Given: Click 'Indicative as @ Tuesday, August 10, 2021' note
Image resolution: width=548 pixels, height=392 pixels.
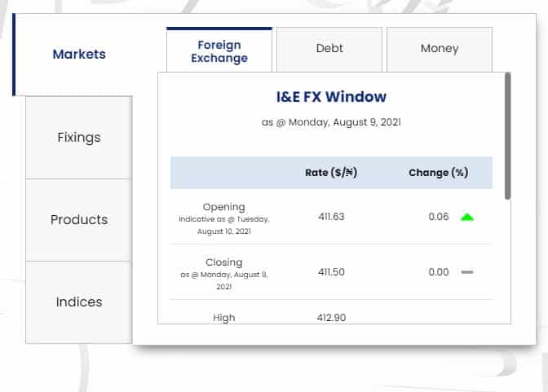Looking at the screenshot, I should [224, 226].
